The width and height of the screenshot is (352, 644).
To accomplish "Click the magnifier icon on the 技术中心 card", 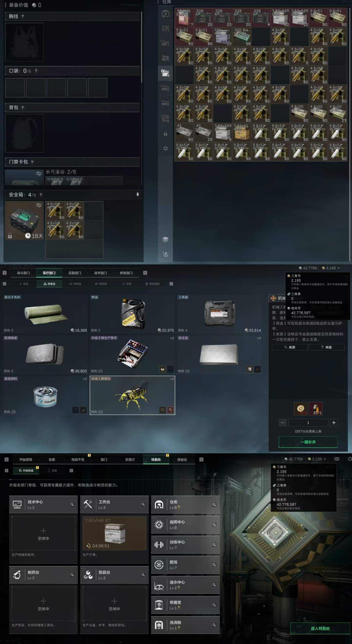I will click(72, 504).
